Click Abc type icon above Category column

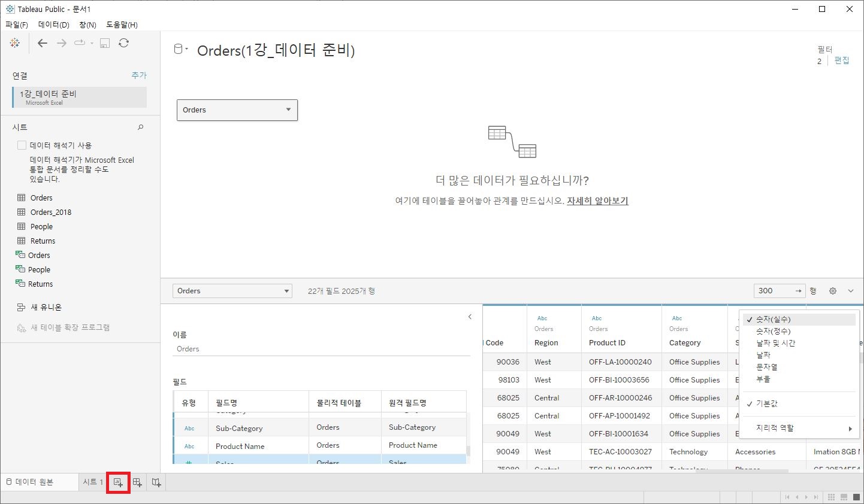coord(677,318)
